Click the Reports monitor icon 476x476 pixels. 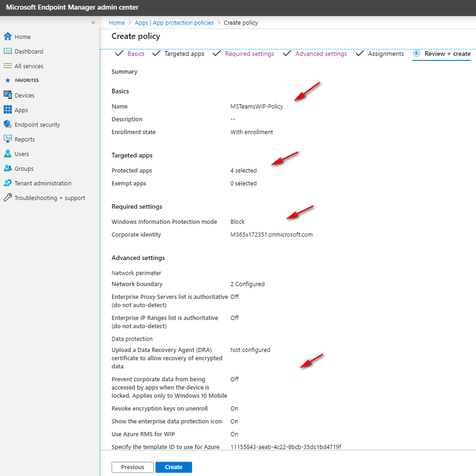coord(8,139)
